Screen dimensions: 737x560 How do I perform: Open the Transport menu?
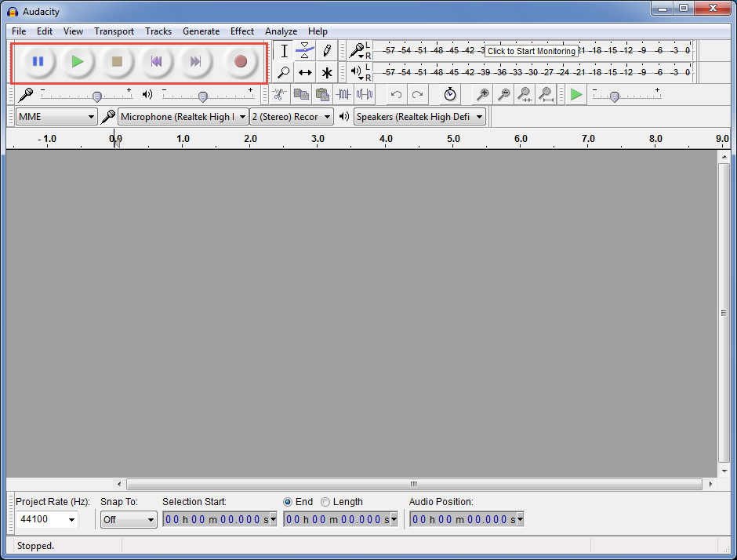point(114,31)
